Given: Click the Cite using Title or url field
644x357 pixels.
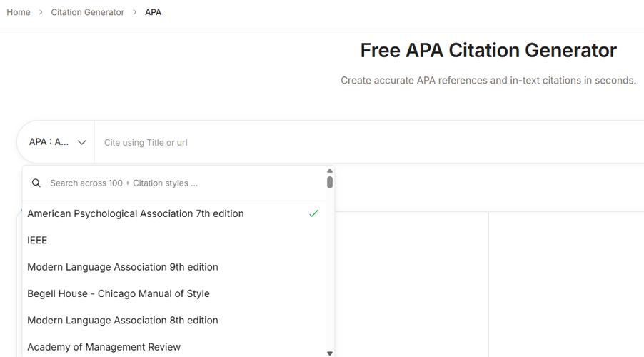Looking at the screenshot, I should coord(370,143).
